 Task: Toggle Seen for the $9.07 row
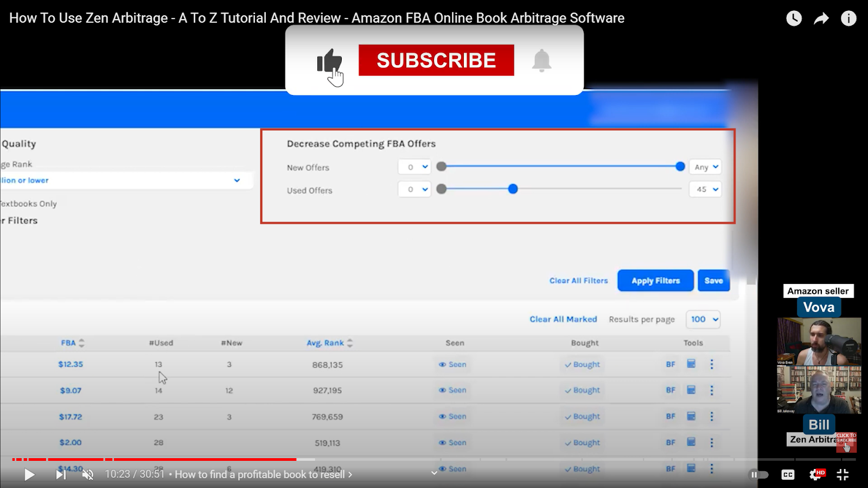pos(452,390)
